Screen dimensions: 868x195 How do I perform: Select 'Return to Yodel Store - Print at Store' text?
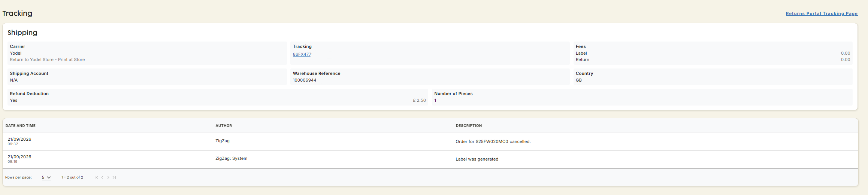tap(47, 60)
